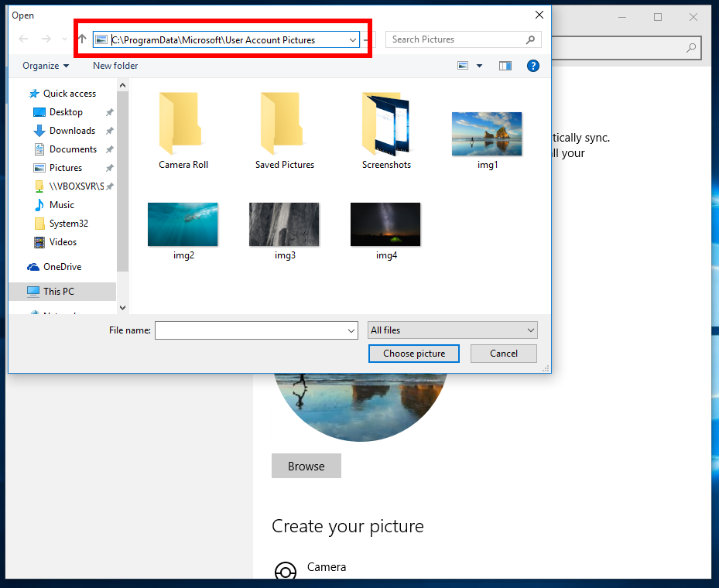Image resolution: width=719 pixels, height=588 pixels.
Task: Open the Organize menu
Action: click(x=44, y=66)
